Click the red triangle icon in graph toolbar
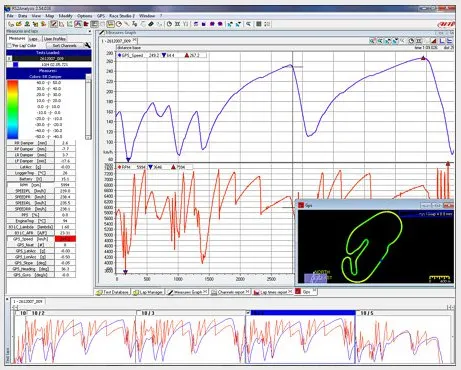Viewport: 461px width, 370px height. coord(434,41)
